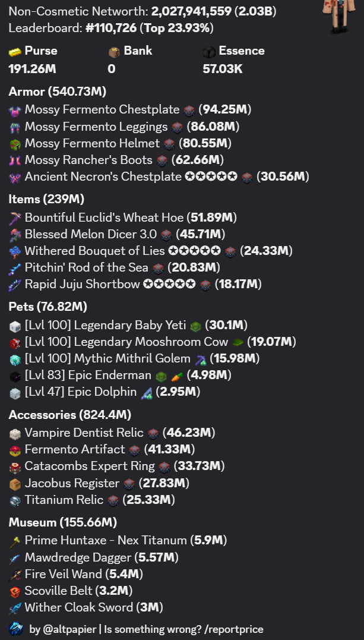The height and width of the screenshot is (640, 364).
Task: Click the Accessories (824.4M) section heading
Action: point(69,415)
